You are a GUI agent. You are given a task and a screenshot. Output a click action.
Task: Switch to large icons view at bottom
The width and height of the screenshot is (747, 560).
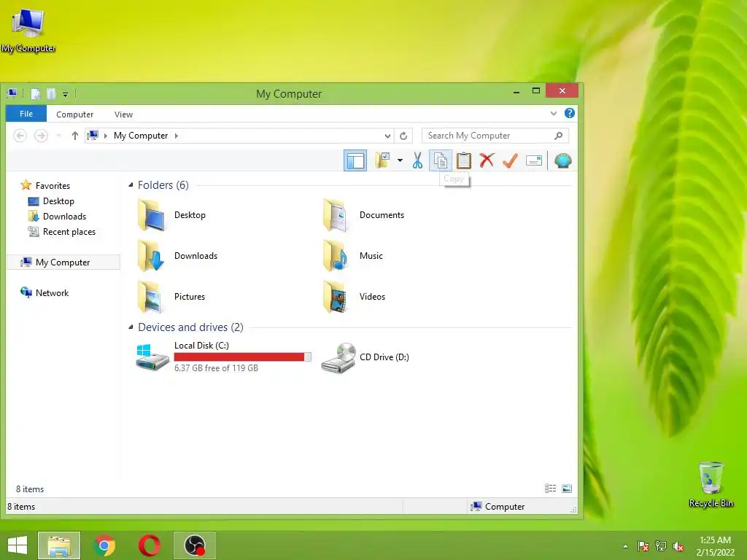[x=567, y=489]
